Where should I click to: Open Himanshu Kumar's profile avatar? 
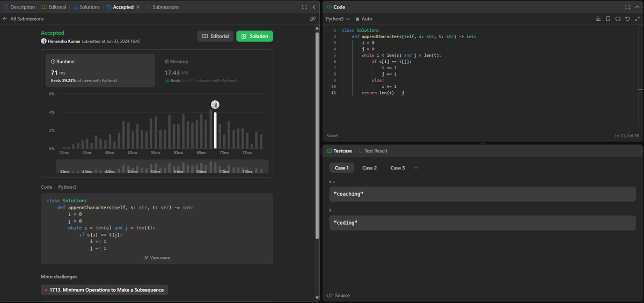pos(43,41)
